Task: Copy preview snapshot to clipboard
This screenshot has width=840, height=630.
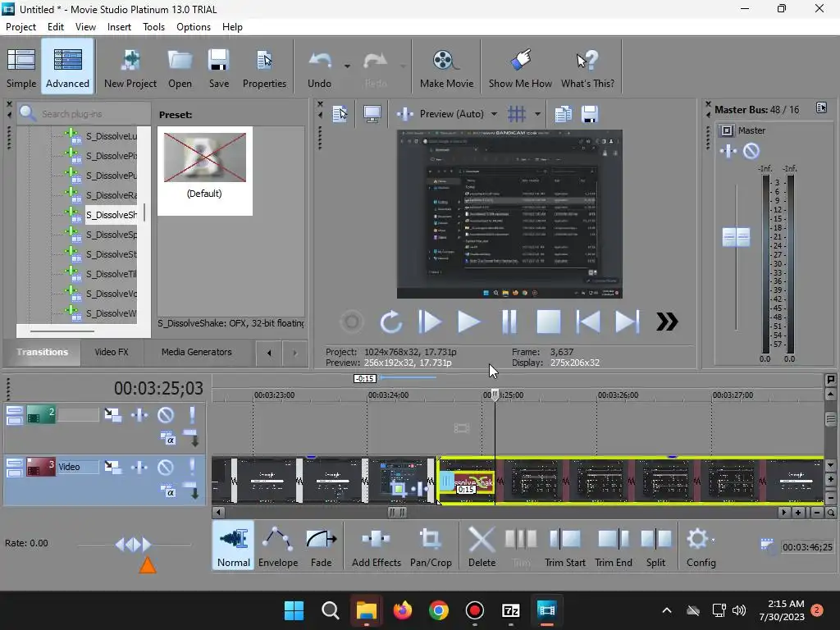Action: coord(563,114)
